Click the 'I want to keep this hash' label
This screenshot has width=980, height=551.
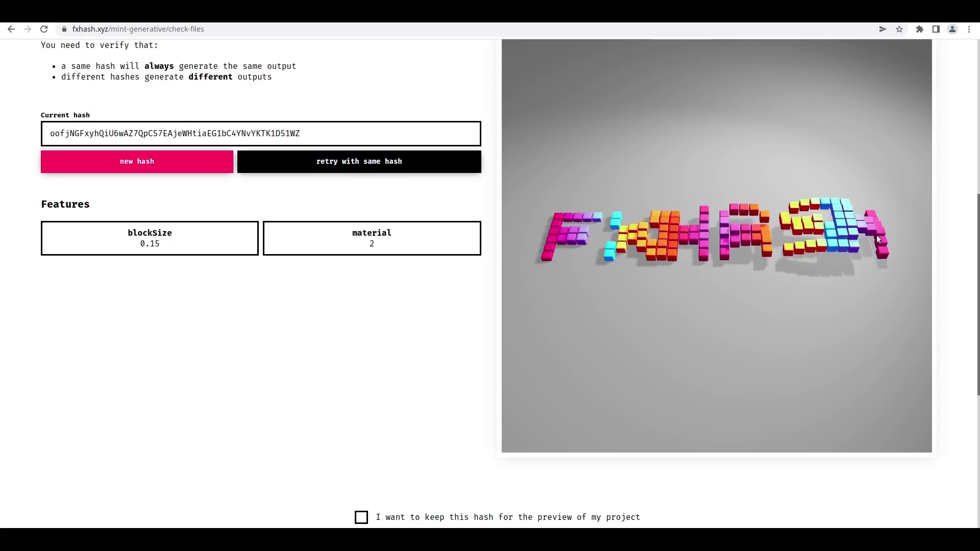tap(507, 517)
